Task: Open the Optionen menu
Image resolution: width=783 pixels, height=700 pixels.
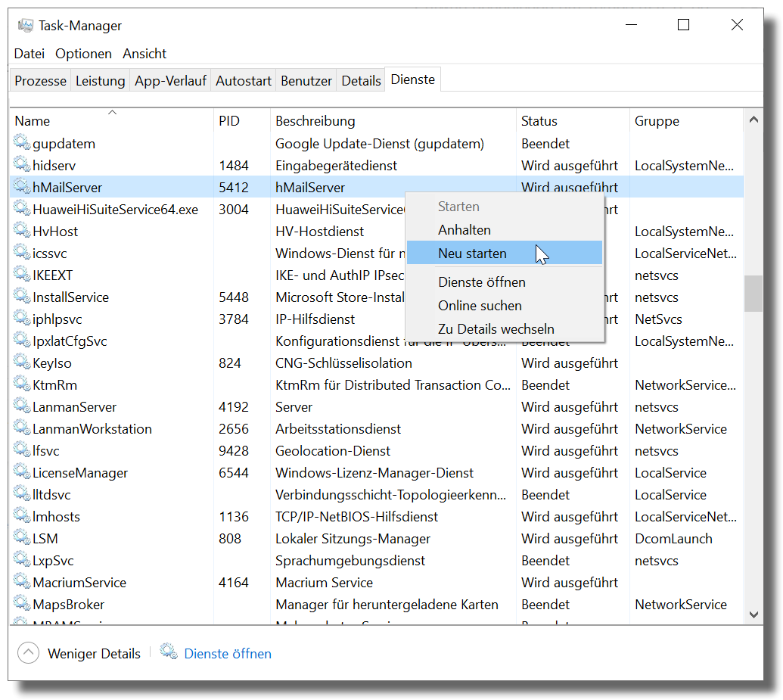Action: (x=83, y=54)
